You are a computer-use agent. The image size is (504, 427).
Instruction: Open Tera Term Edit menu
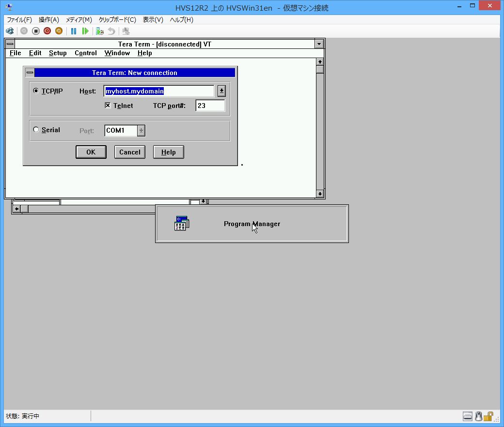(35, 53)
